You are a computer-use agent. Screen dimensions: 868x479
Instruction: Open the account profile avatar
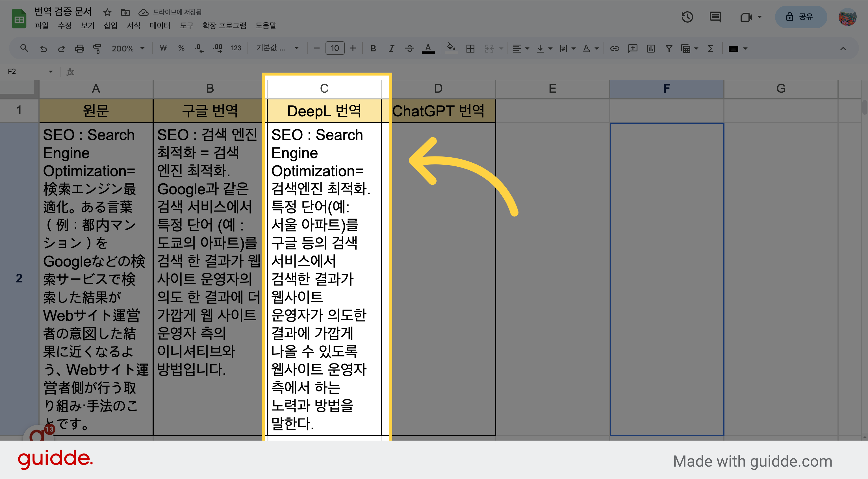(x=847, y=17)
